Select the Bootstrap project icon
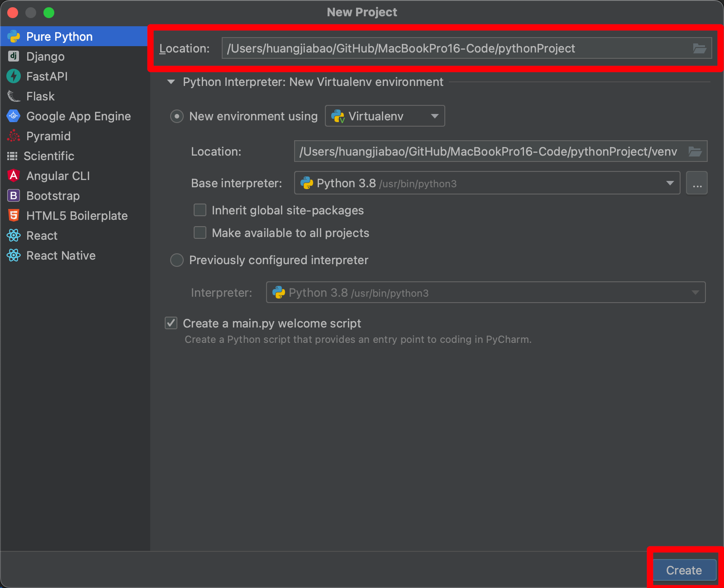 (14, 195)
